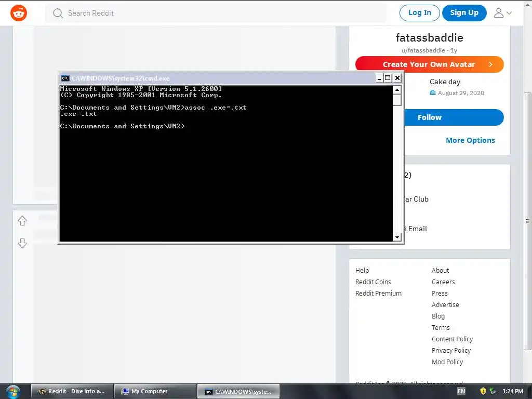Image resolution: width=532 pixels, height=399 pixels.
Task: Open the Press link
Action: (440, 294)
